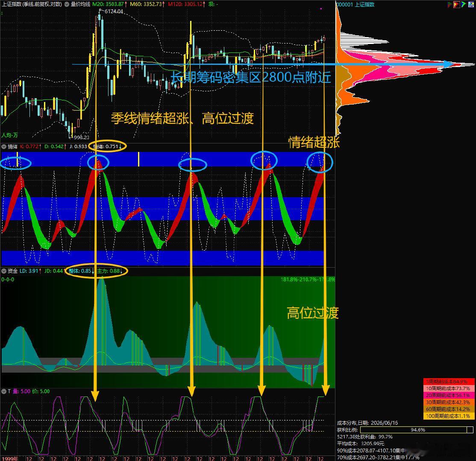Click the 0-0-0 label in 资金 panel
The width and height of the screenshot is (476, 461).
(8, 279)
